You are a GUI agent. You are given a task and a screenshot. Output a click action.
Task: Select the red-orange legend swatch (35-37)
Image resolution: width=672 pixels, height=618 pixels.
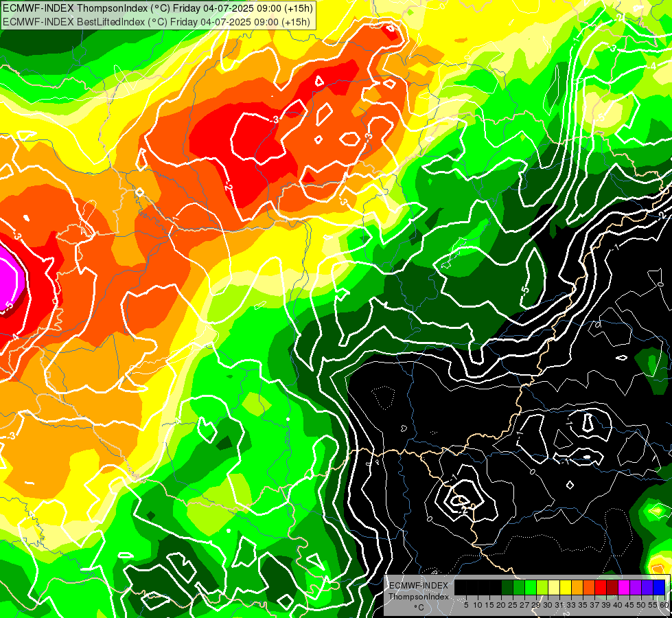point(589,588)
